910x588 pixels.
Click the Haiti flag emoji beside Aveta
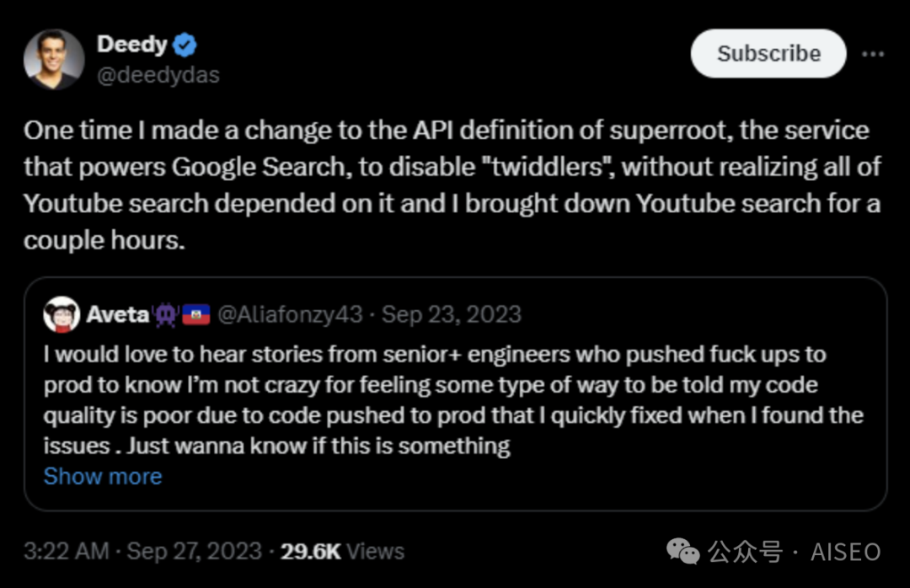195,315
